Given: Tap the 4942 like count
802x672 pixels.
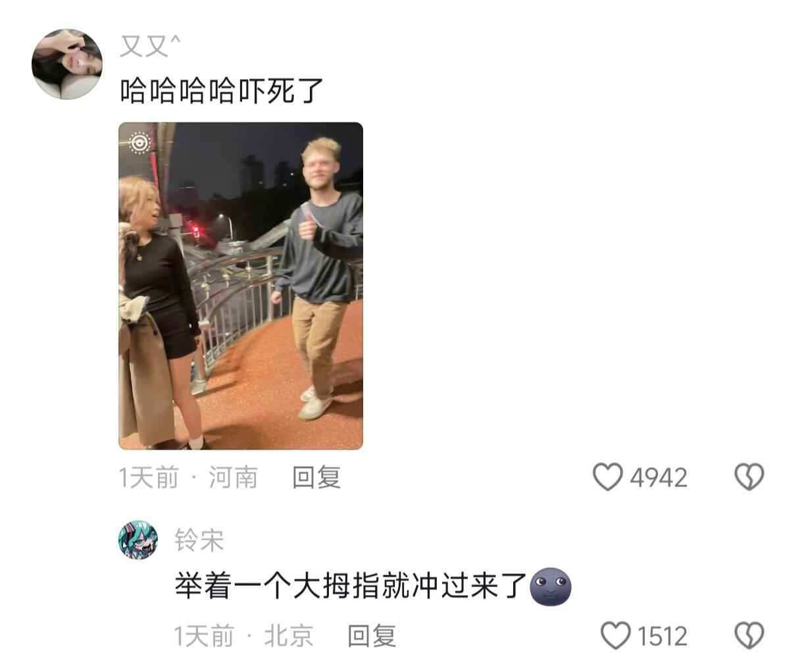Looking at the screenshot, I should point(659,478).
